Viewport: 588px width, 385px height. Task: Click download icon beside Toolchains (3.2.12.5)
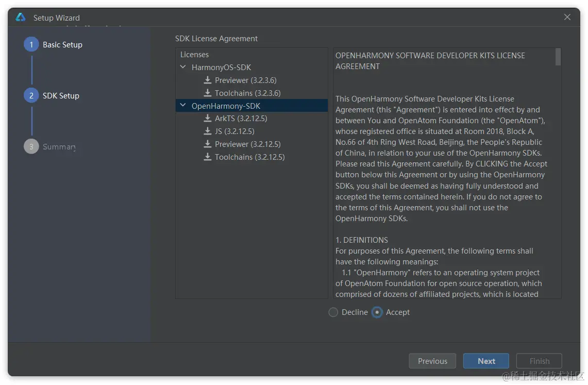coord(207,157)
